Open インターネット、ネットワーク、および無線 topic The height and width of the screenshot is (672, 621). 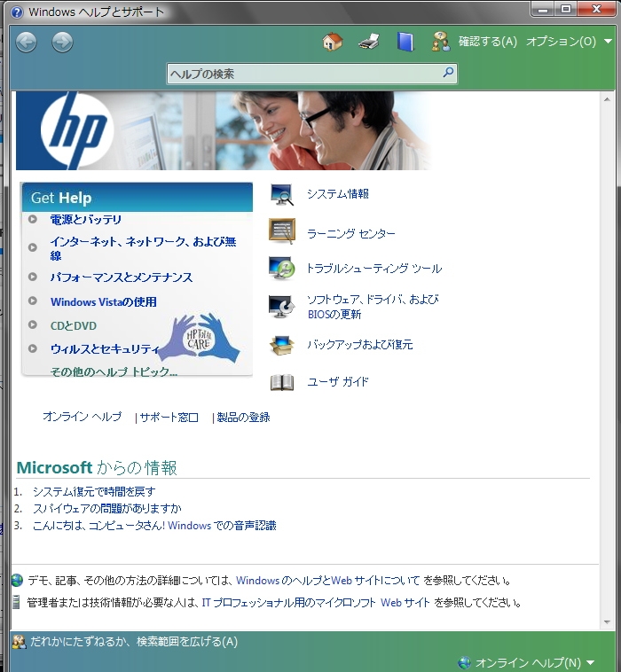coord(143,248)
